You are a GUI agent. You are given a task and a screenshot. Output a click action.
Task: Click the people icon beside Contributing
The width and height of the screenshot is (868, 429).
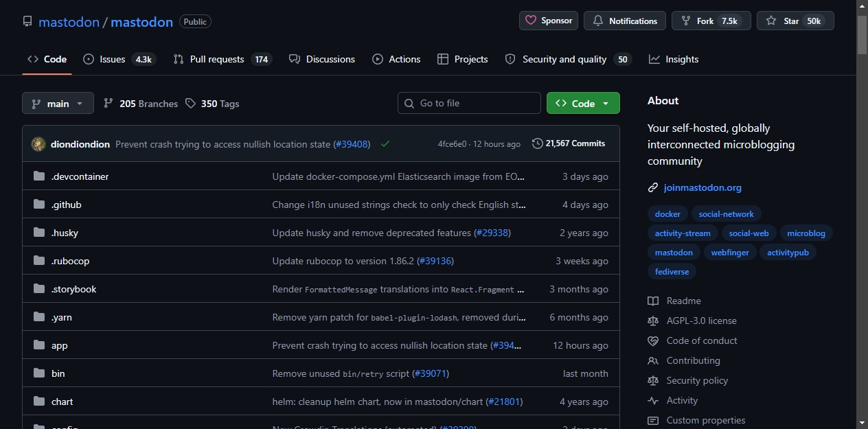point(653,360)
